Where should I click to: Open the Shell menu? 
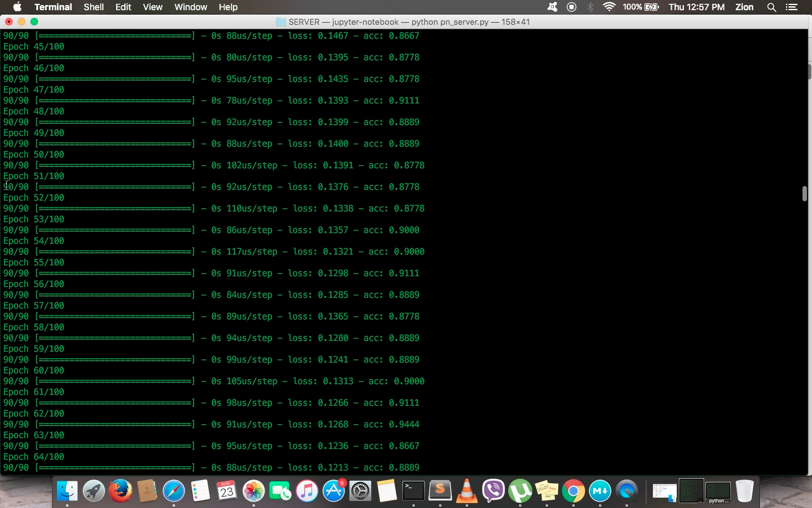(x=94, y=7)
